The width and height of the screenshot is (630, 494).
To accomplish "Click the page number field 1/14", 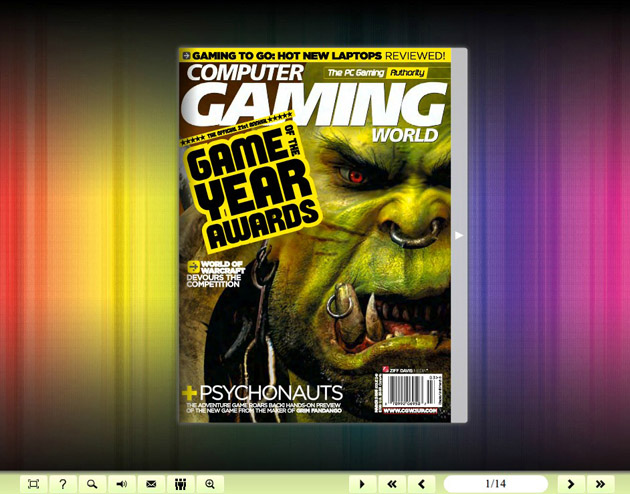I will (x=496, y=484).
